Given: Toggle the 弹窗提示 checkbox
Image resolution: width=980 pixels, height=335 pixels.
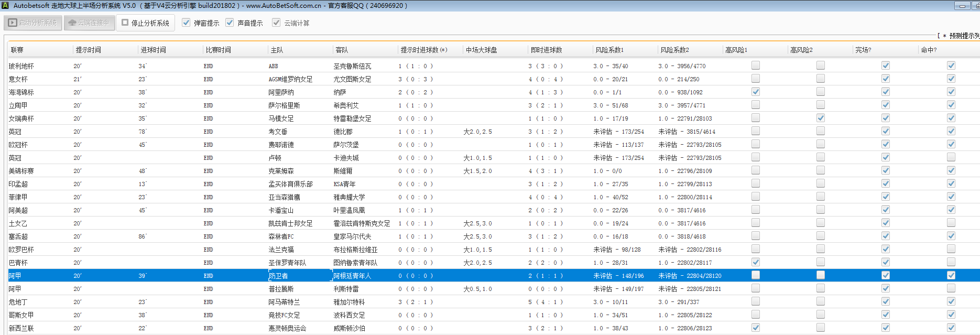Looking at the screenshot, I should [x=186, y=23].
